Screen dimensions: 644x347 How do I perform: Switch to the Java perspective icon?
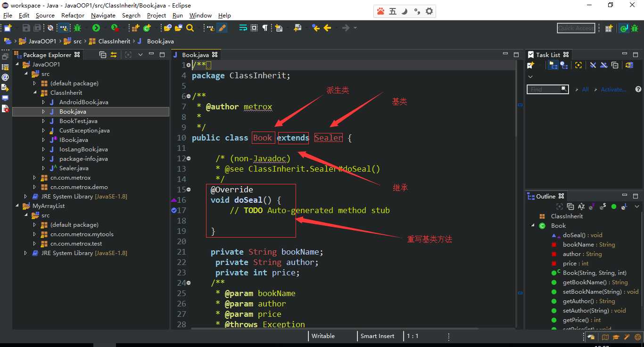click(623, 28)
